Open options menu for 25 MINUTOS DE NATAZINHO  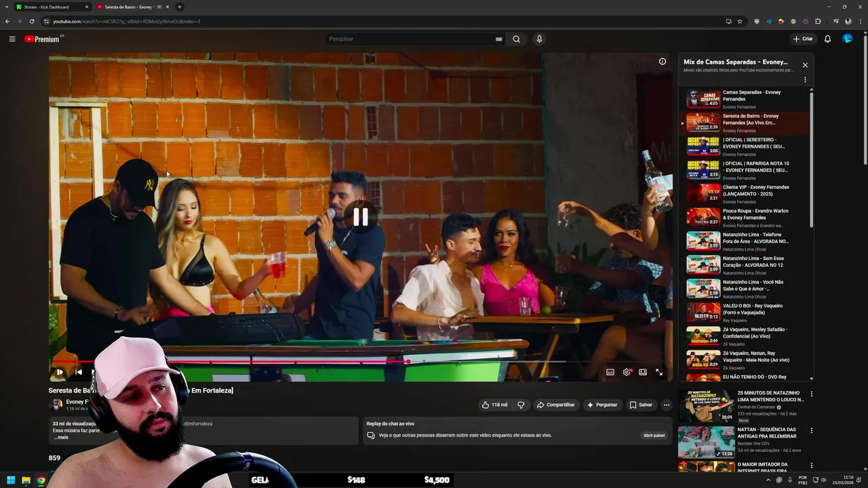(x=811, y=394)
